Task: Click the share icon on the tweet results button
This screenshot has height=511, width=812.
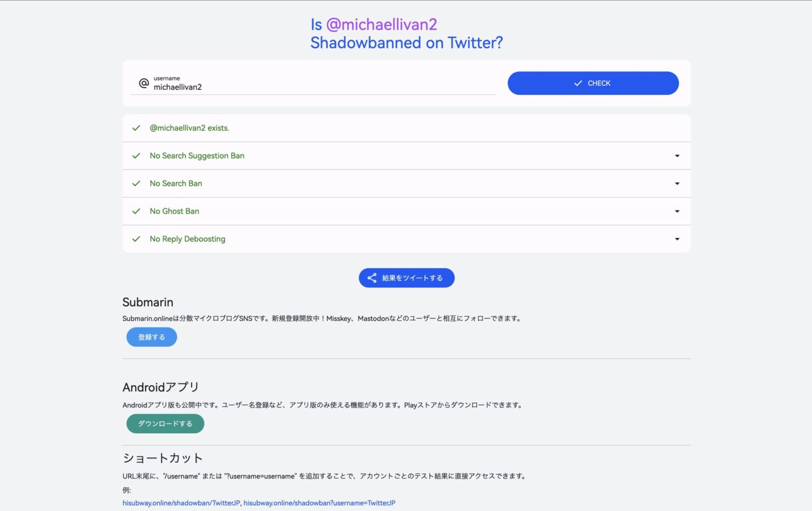Action: tap(373, 278)
